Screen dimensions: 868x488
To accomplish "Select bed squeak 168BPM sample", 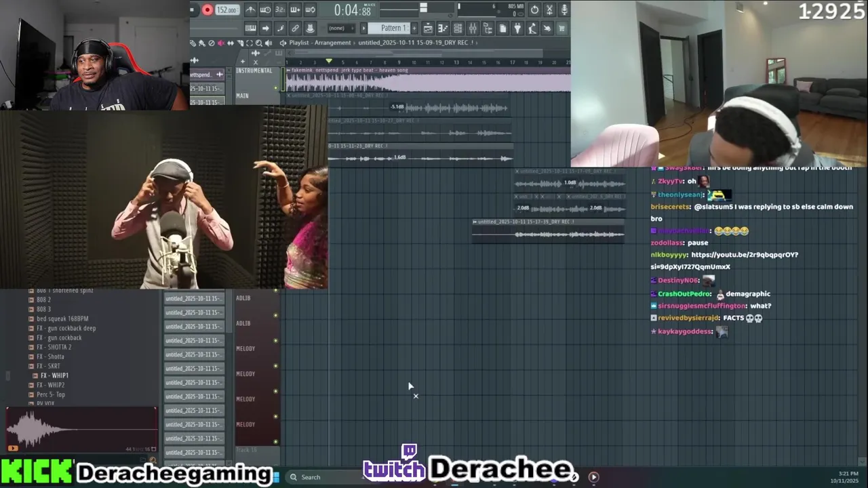I will pyautogui.click(x=62, y=319).
